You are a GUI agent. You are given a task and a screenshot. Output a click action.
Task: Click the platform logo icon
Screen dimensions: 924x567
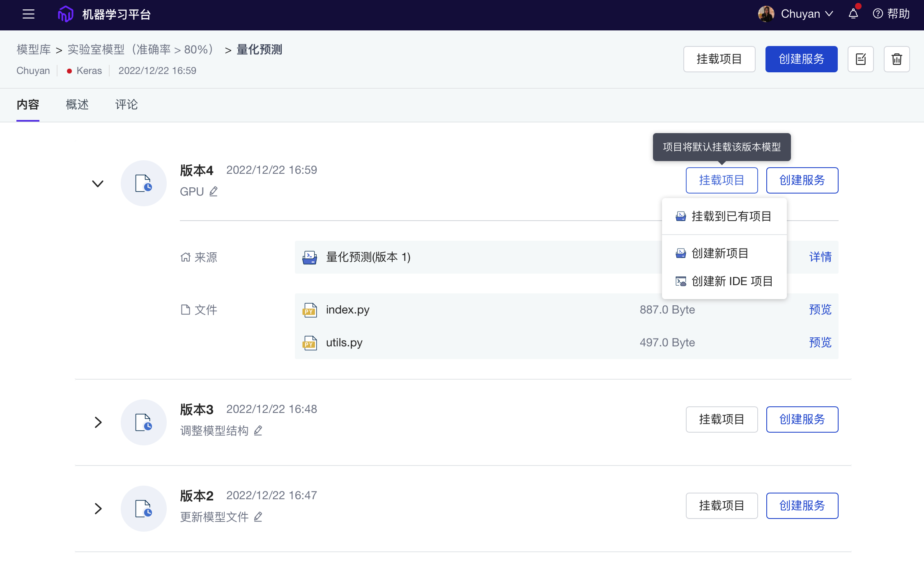(x=65, y=14)
